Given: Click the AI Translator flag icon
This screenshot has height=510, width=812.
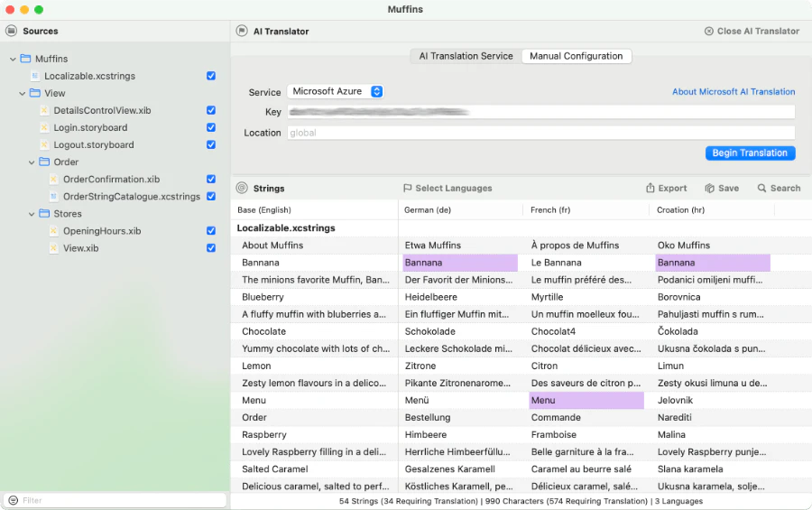Looking at the screenshot, I should pos(241,31).
